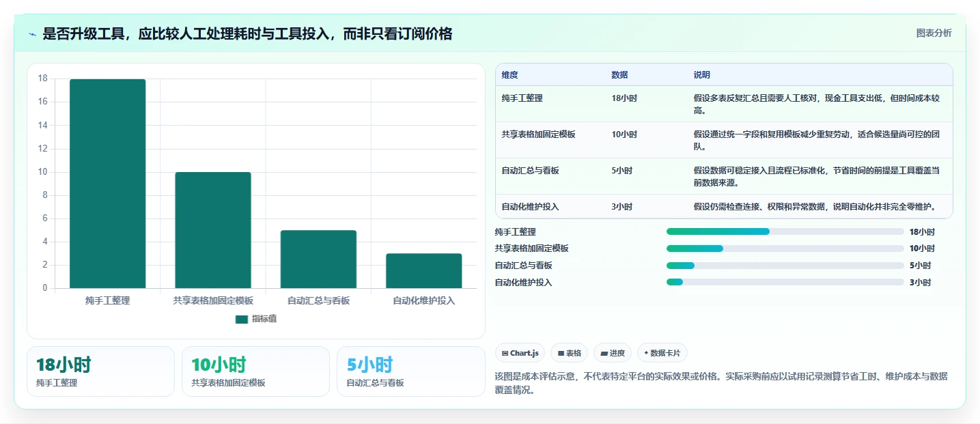
Task: Open the 18小时 纯手工整理 data card
Action: click(100, 371)
